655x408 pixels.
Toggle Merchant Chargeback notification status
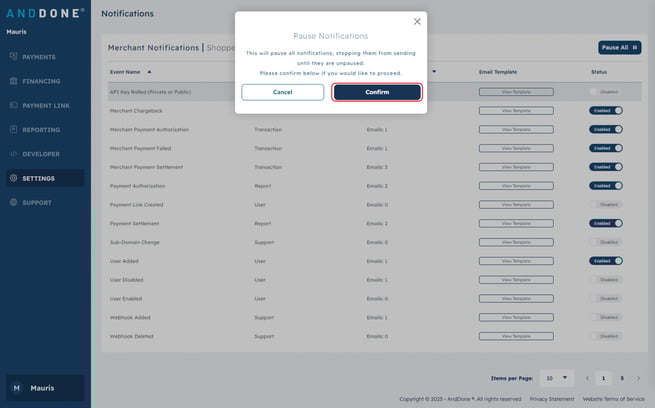pyautogui.click(x=605, y=111)
